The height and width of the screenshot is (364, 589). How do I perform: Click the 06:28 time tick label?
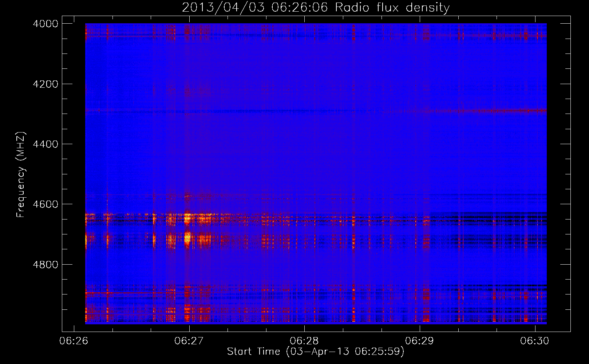pos(304,341)
